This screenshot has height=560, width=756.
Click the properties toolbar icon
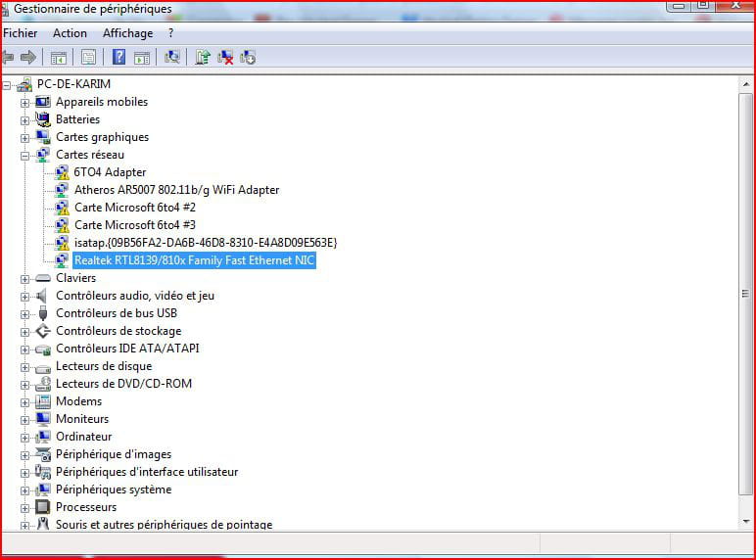89,58
